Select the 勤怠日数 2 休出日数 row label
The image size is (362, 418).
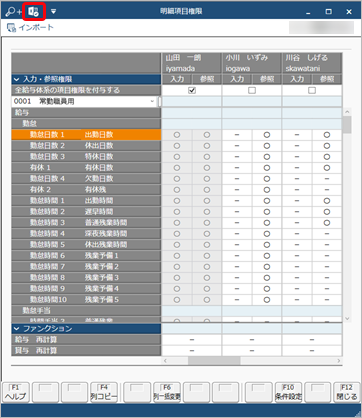pyautogui.click(x=86, y=146)
